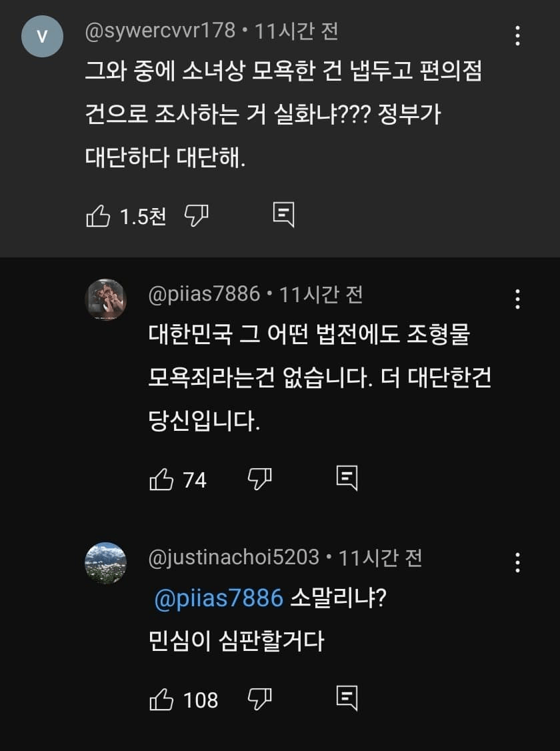Screen dimensions: 560x751
Task: Dislike the comment by @sywercvvr178
Action: point(196,215)
